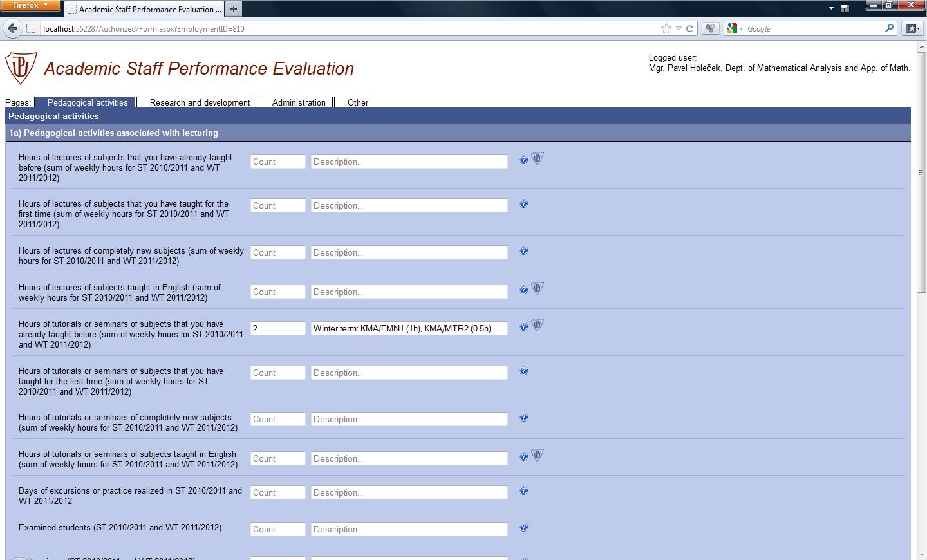
Task: Go to the Other page tab
Action: coord(358,102)
